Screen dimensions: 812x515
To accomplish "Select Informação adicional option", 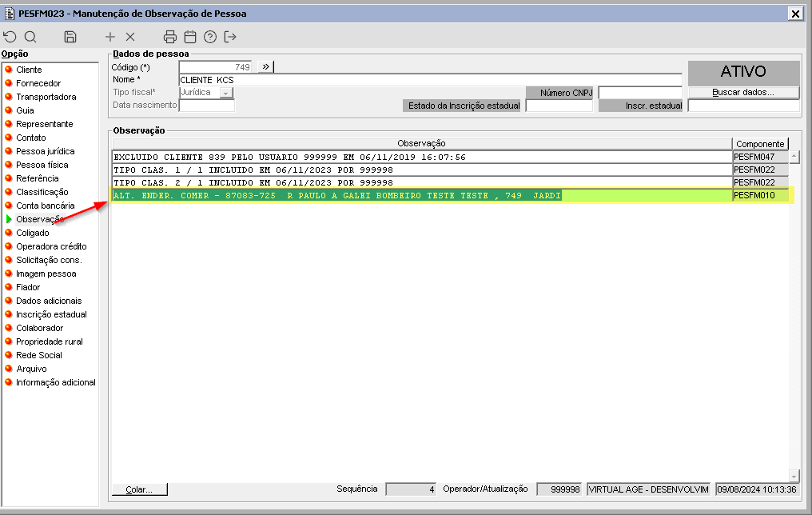I will pyautogui.click(x=56, y=382).
